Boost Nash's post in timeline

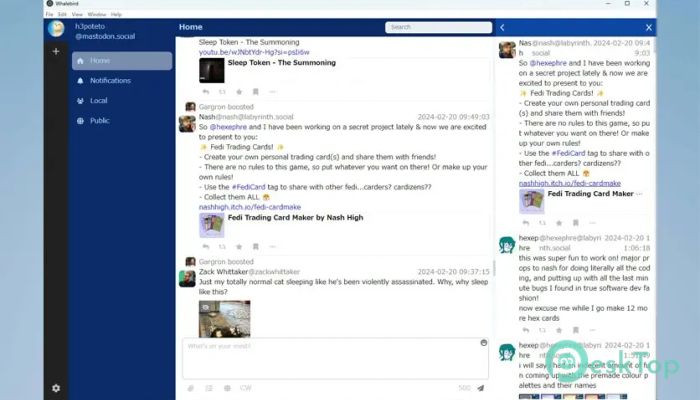point(222,246)
